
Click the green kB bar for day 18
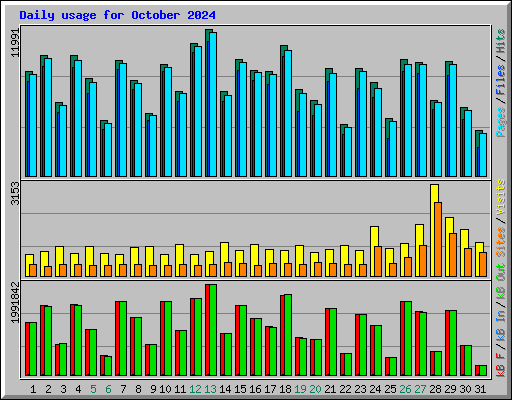[x=288, y=335]
